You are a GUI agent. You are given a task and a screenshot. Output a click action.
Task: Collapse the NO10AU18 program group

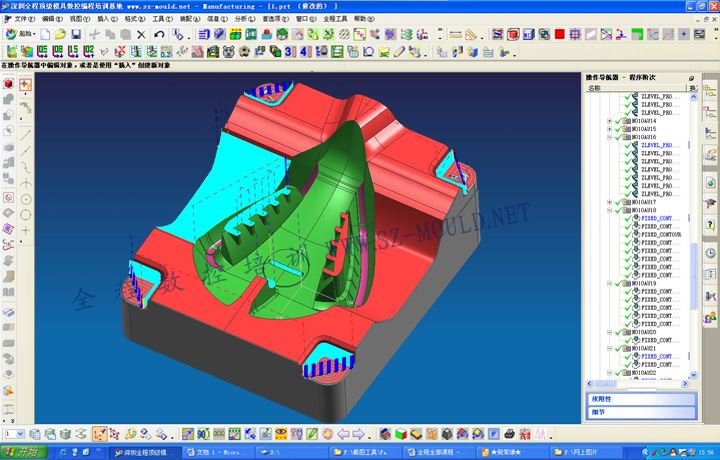coord(609,210)
